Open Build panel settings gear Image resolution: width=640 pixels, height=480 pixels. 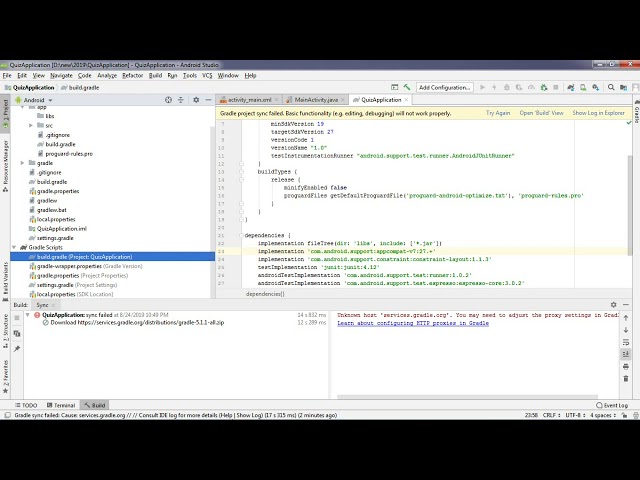click(613, 305)
